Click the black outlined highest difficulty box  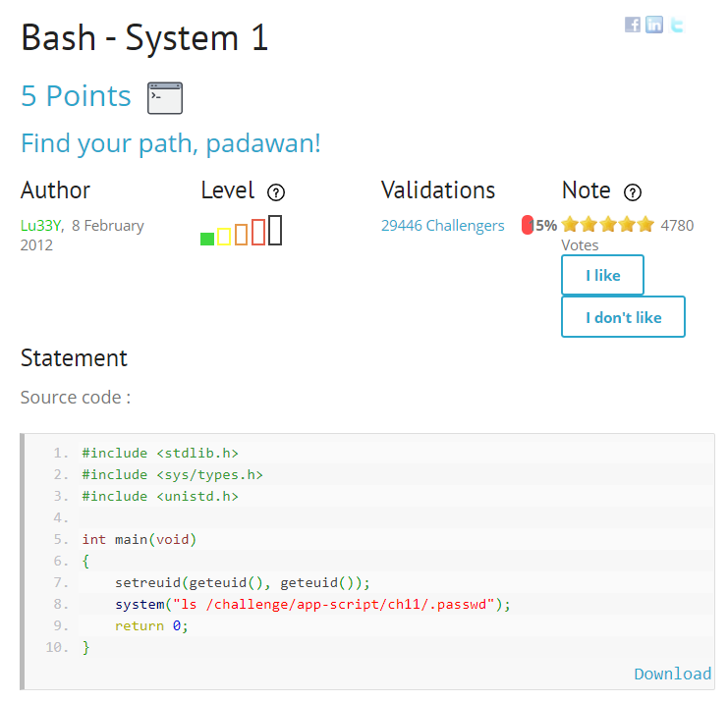(275, 230)
